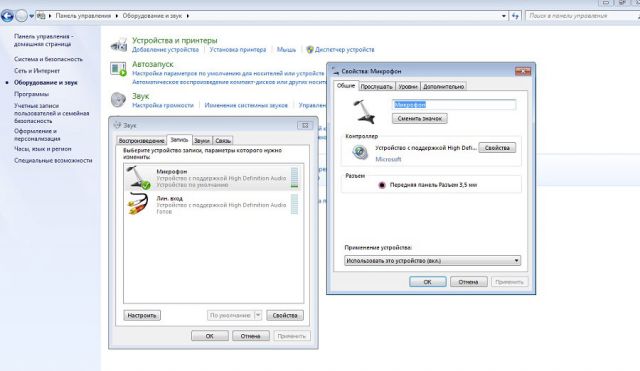
Task: Open 'Сеть и Интернет' in sidebar
Action: [x=37, y=71]
